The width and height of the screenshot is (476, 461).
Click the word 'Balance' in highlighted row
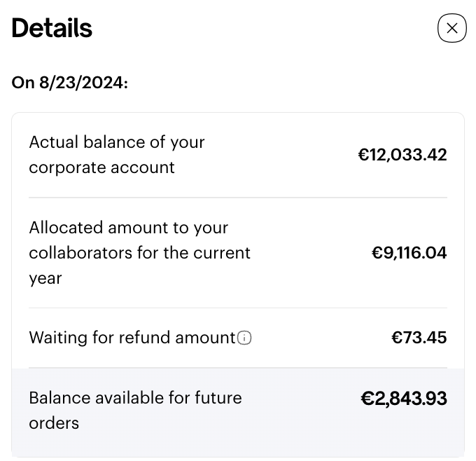tap(59, 398)
